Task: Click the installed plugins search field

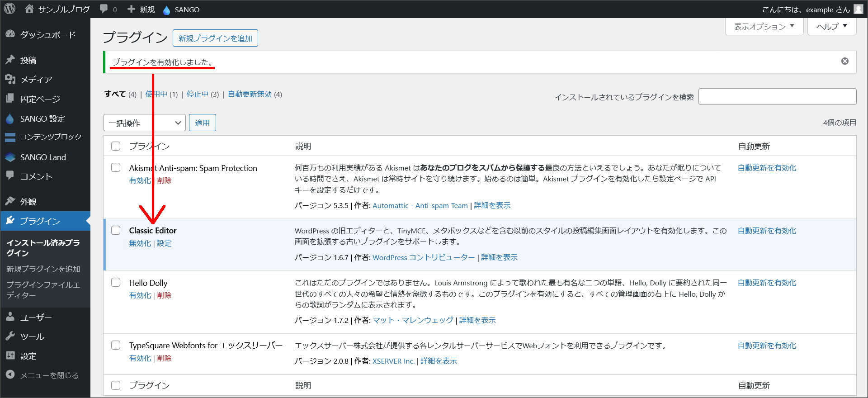Action: 777,97
